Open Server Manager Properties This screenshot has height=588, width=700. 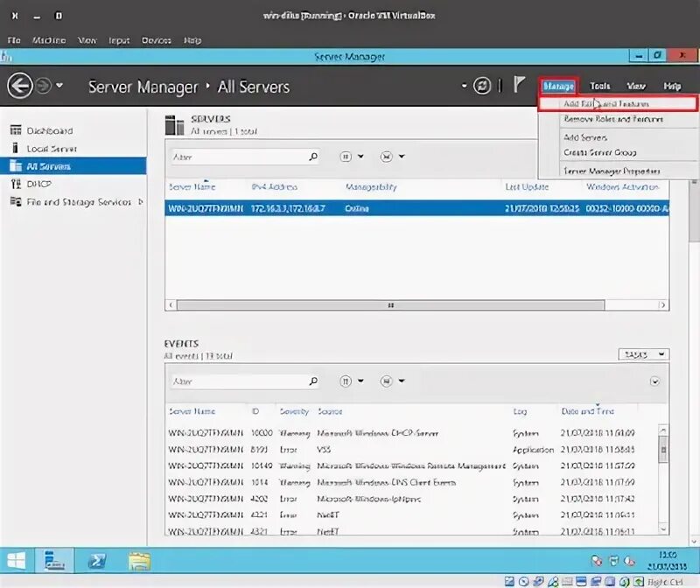pyautogui.click(x=612, y=171)
